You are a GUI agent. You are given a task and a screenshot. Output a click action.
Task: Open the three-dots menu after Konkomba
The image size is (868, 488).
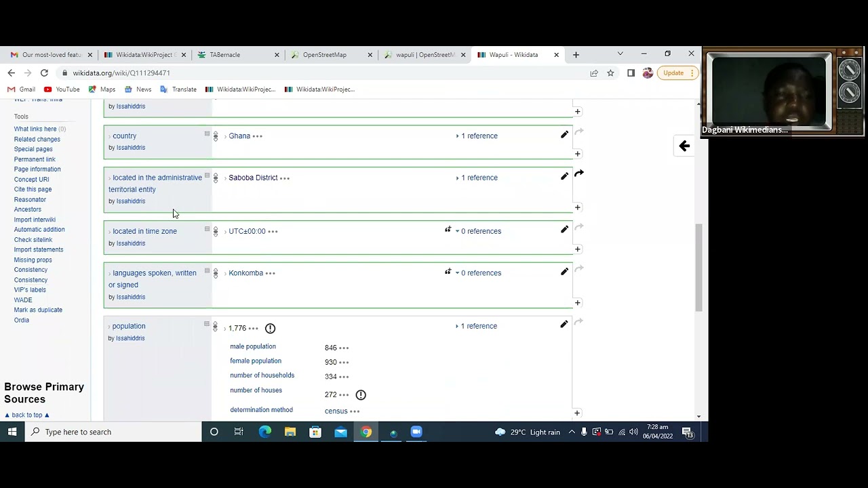click(271, 273)
